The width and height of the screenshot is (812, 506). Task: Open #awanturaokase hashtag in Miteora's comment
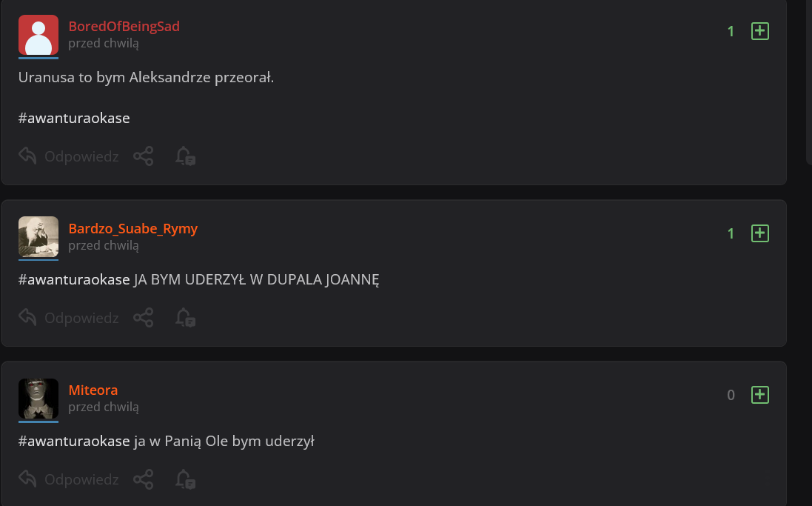coord(74,442)
